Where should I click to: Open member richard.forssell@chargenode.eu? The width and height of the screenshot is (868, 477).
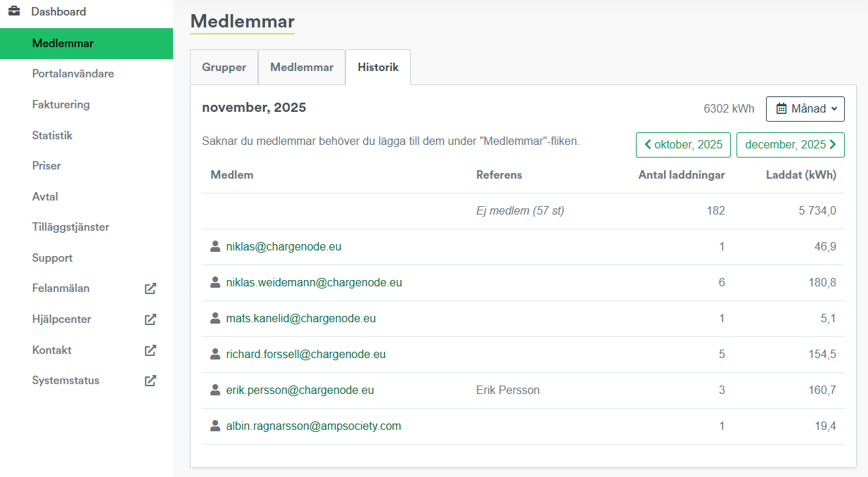(305, 355)
